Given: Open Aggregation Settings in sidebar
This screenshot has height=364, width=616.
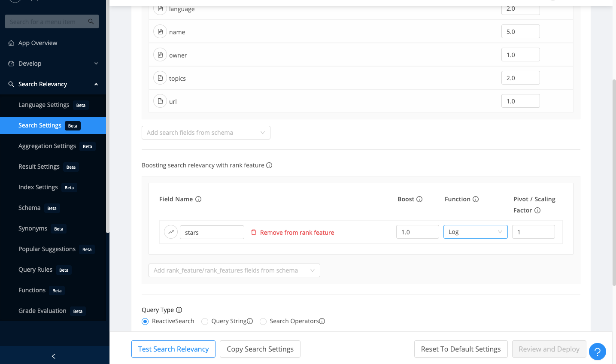Looking at the screenshot, I should [x=47, y=146].
